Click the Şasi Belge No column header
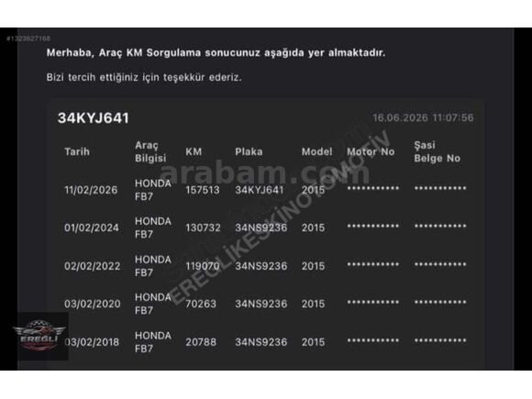 [x=437, y=151]
